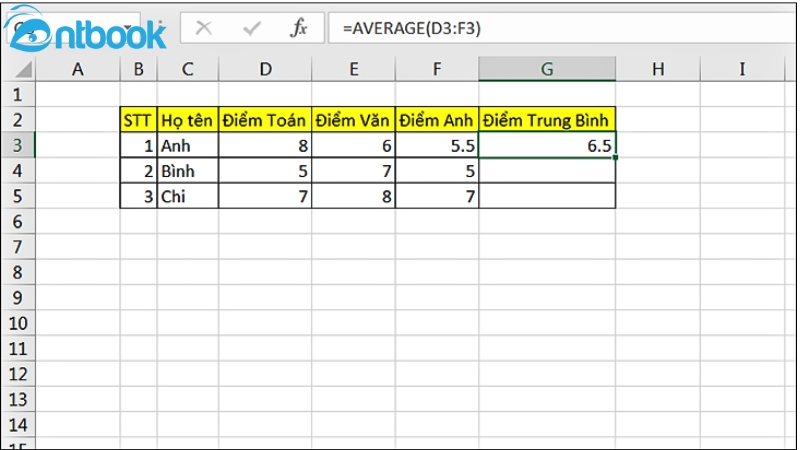The height and width of the screenshot is (450, 800).
Task: Select row 7 header
Action: point(18,247)
